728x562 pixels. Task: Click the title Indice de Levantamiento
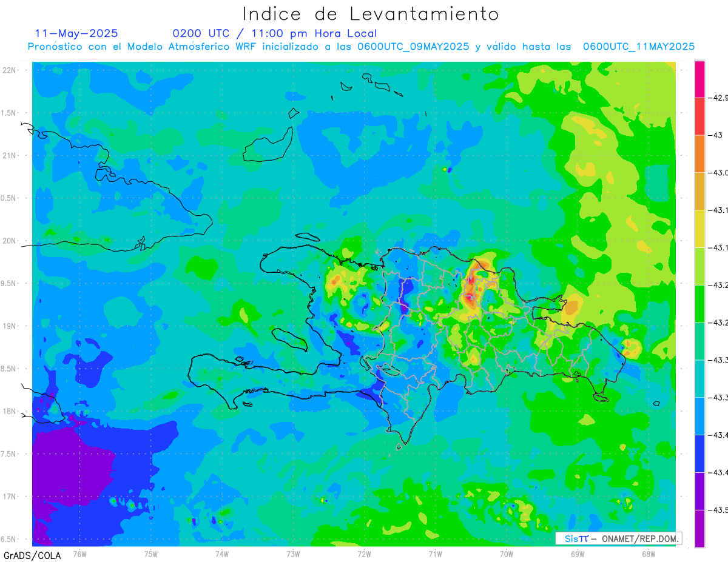tap(371, 13)
